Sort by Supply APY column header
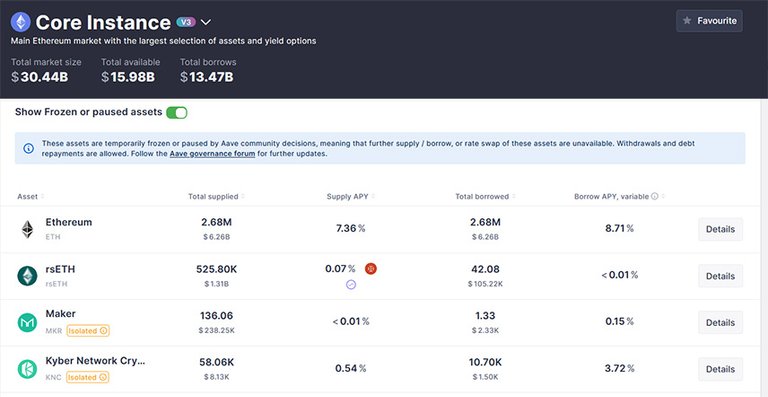The width and height of the screenshot is (768, 397). [x=351, y=196]
